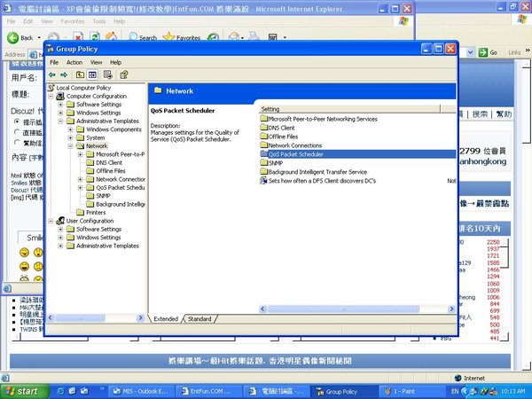Click the Print icon in Internet Explorer toolbar
Screen dimensions: 532x399
[x=254, y=37]
